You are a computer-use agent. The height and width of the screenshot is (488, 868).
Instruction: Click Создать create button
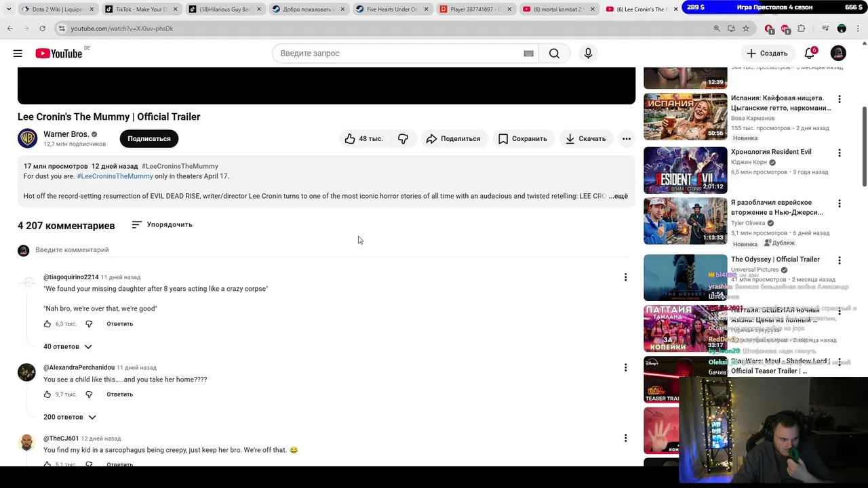[x=767, y=54]
